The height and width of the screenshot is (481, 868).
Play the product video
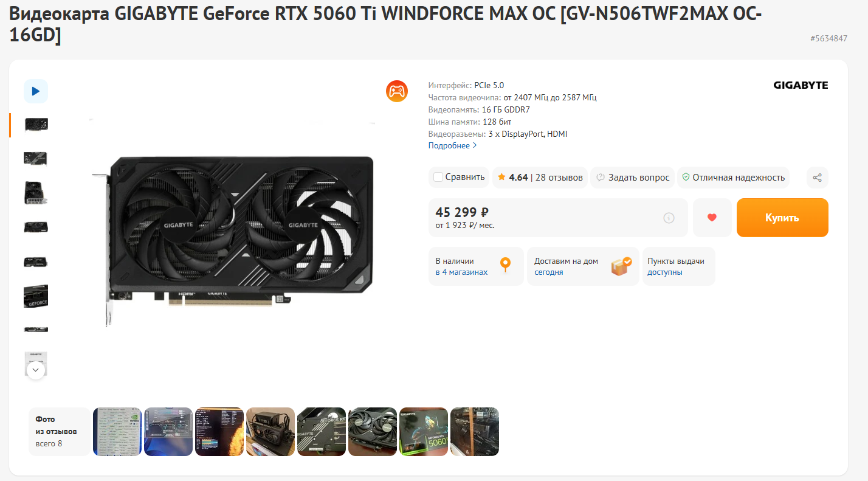coord(36,91)
